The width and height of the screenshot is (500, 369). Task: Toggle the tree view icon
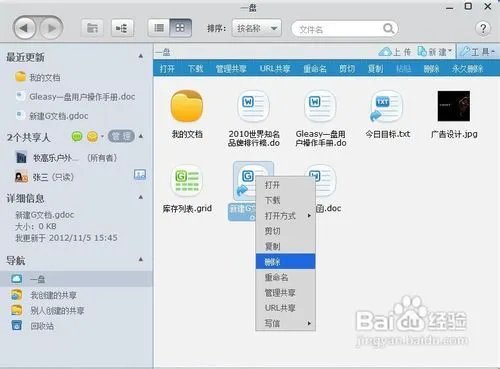122,28
